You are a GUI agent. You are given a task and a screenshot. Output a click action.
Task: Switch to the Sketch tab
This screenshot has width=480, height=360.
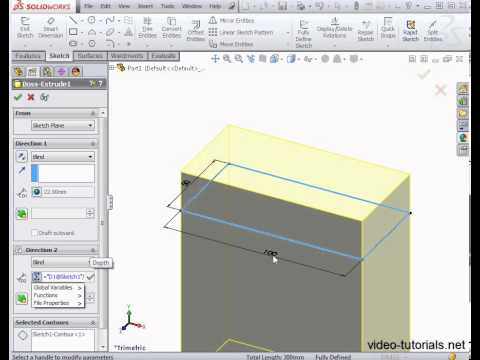click(59, 56)
